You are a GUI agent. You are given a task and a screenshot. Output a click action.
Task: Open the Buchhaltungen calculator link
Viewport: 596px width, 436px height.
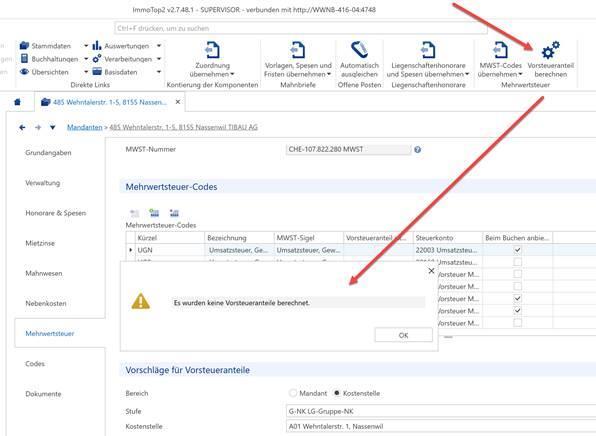point(49,59)
